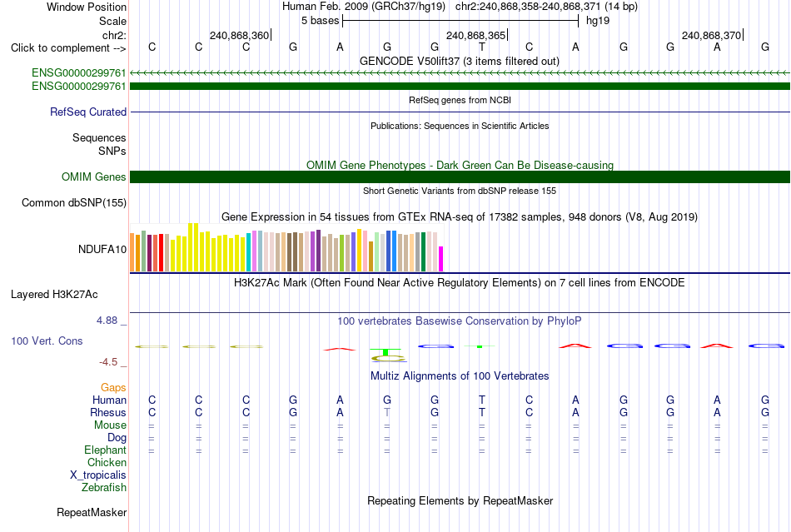Image resolution: width=791 pixels, height=532 pixels.
Task: Click the dark green OMIM gene bar
Action: tap(460, 177)
